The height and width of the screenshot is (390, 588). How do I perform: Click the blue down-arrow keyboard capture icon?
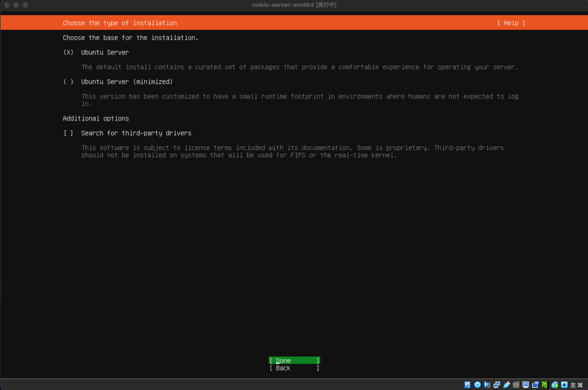click(x=564, y=385)
